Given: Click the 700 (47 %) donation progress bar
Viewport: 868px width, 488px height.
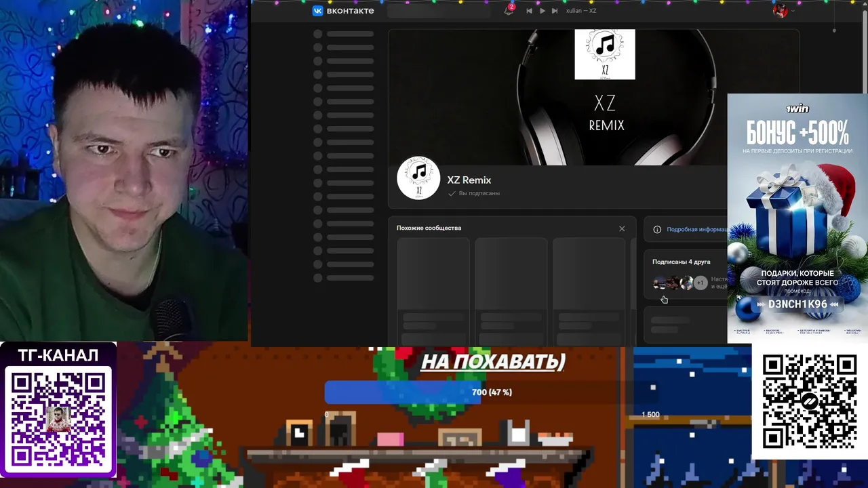Looking at the screenshot, I should (x=492, y=392).
